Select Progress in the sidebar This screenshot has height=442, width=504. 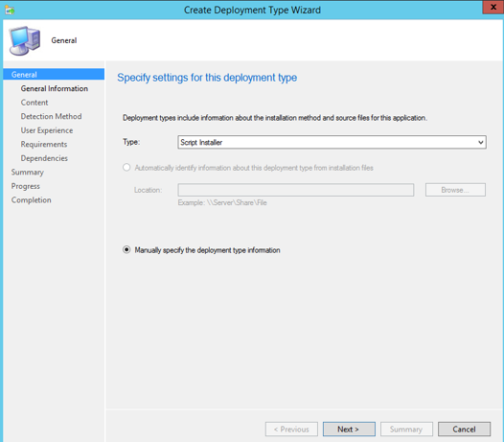tap(26, 186)
